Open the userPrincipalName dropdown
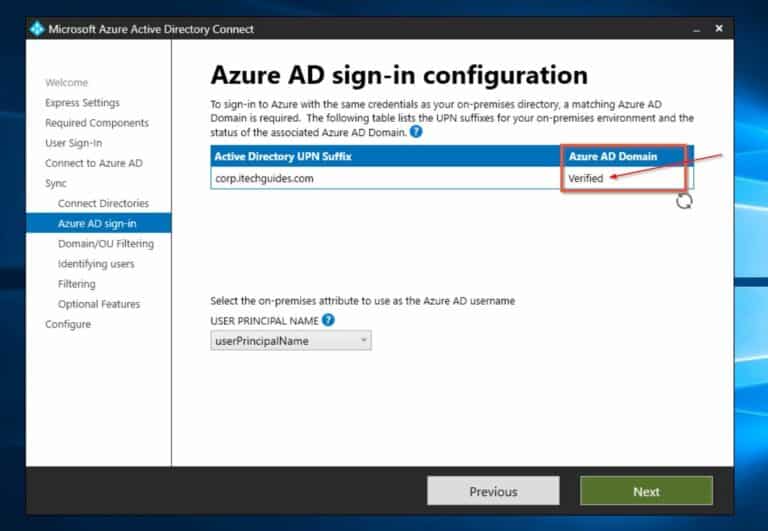 click(291, 340)
